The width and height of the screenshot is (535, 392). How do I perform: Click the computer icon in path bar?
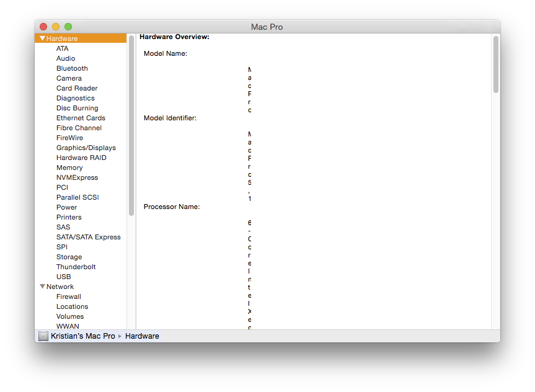pos(43,336)
